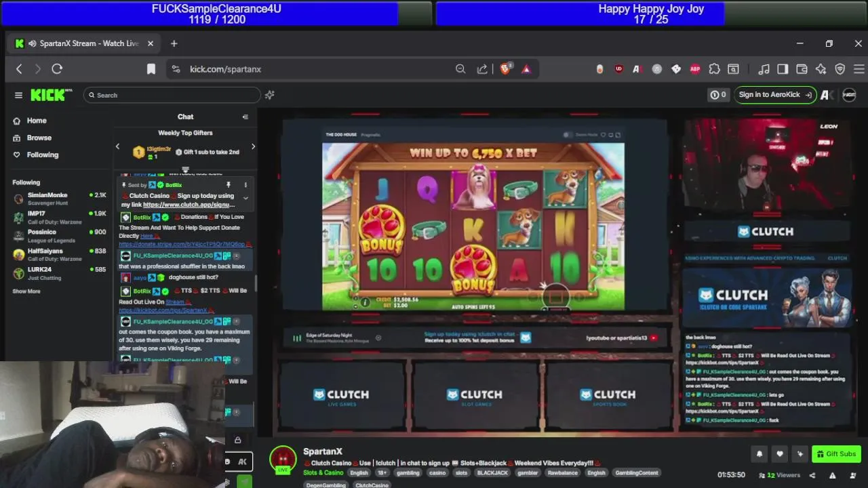
Task: Show previous Weekly Top Gifters entry
Action: pos(117,146)
